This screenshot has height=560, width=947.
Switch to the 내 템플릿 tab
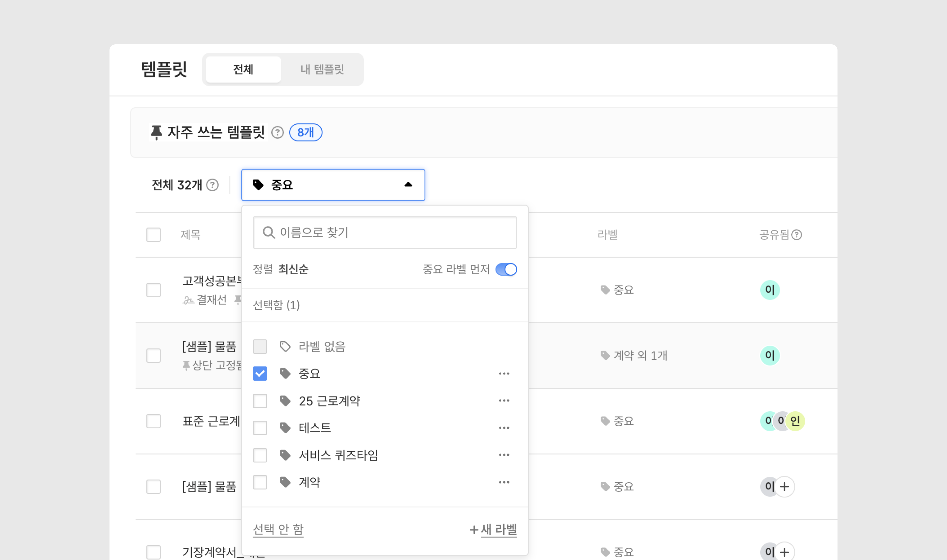point(322,70)
